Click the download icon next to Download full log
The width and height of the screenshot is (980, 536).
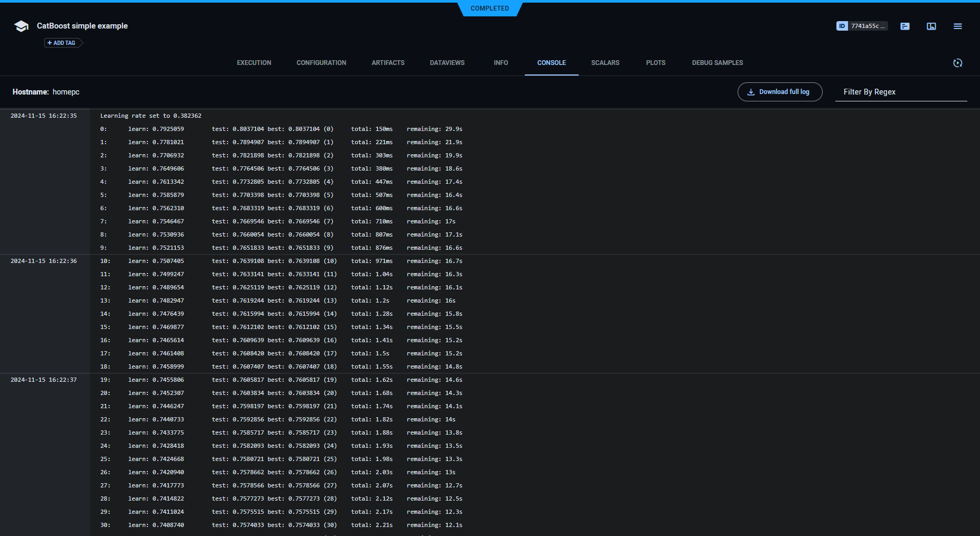click(x=751, y=91)
